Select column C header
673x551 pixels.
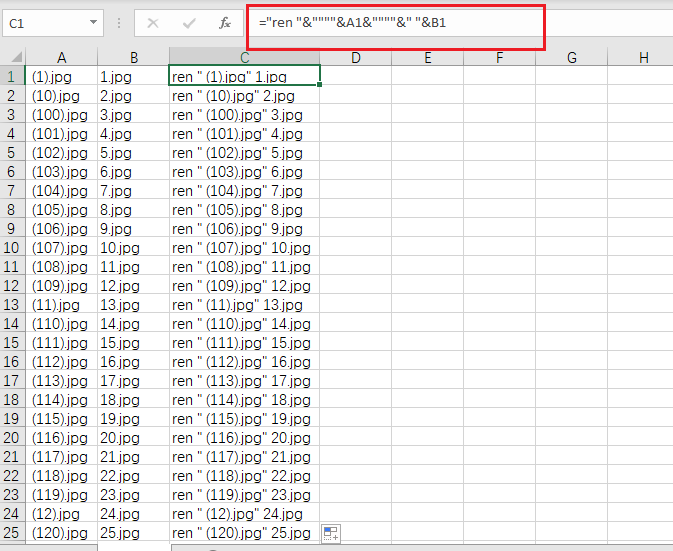point(244,57)
